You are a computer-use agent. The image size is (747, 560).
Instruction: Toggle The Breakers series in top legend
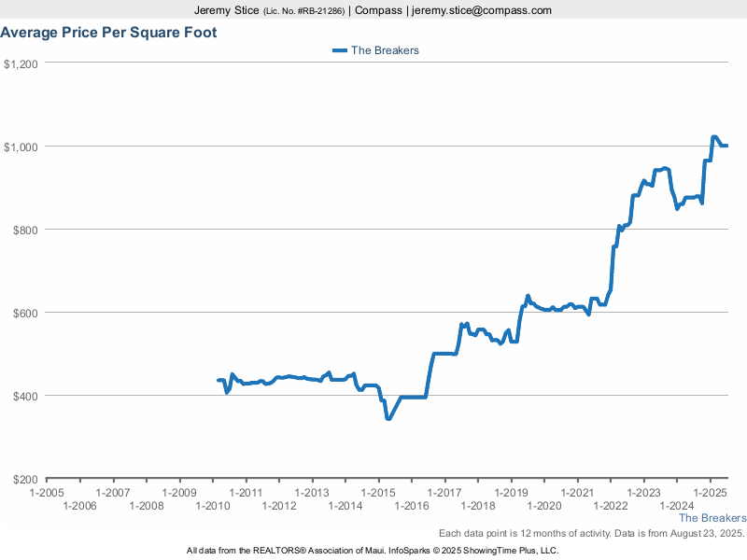[x=384, y=50]
